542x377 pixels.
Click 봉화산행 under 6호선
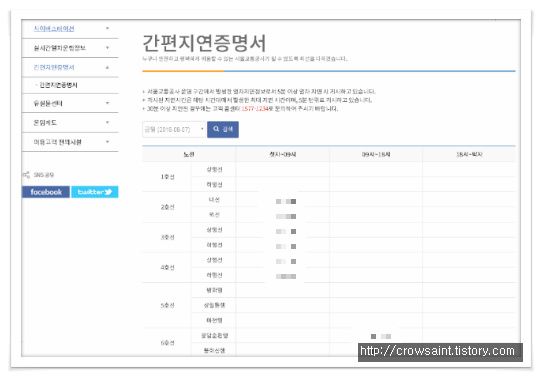pos(214,350)
